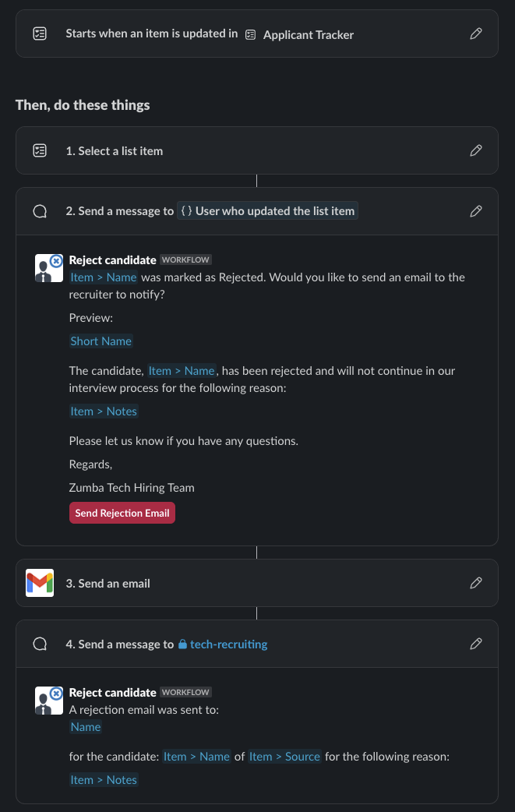Click the Reject candidate avatar in step 2

(48, 268)
